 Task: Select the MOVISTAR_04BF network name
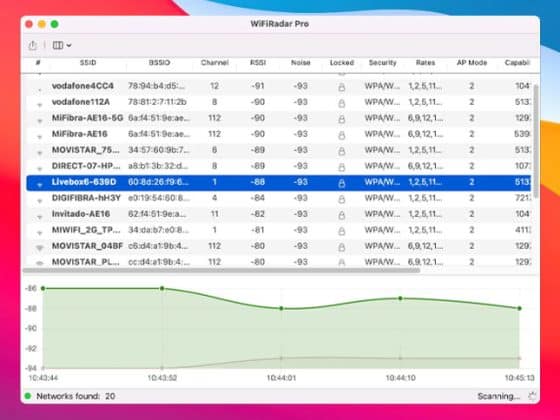(x=88, y=246)
